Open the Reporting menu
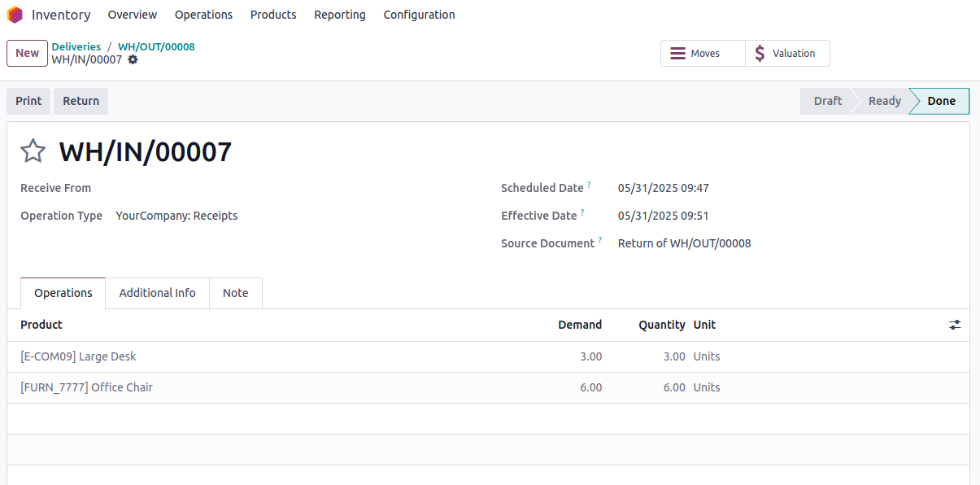 point(340,15)
